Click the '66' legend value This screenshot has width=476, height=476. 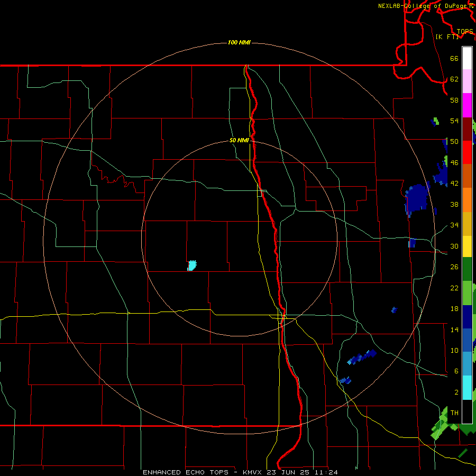pyautogui.click(x=454, y=58)
